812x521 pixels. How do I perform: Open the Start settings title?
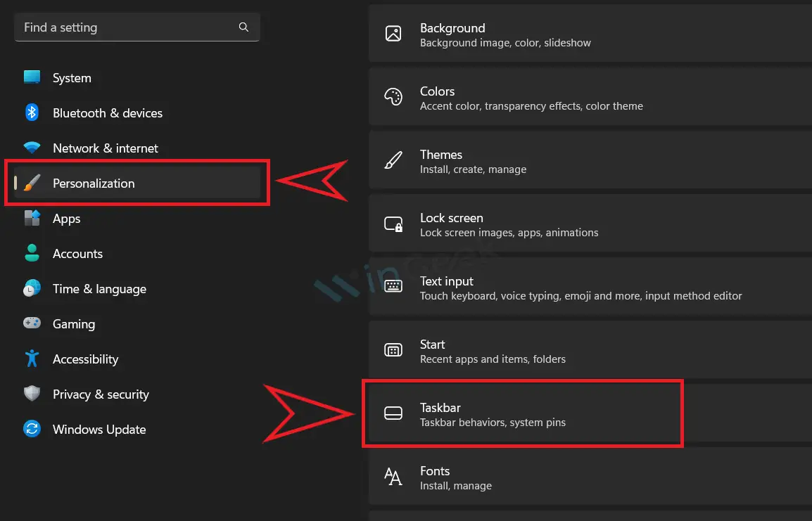433,345
